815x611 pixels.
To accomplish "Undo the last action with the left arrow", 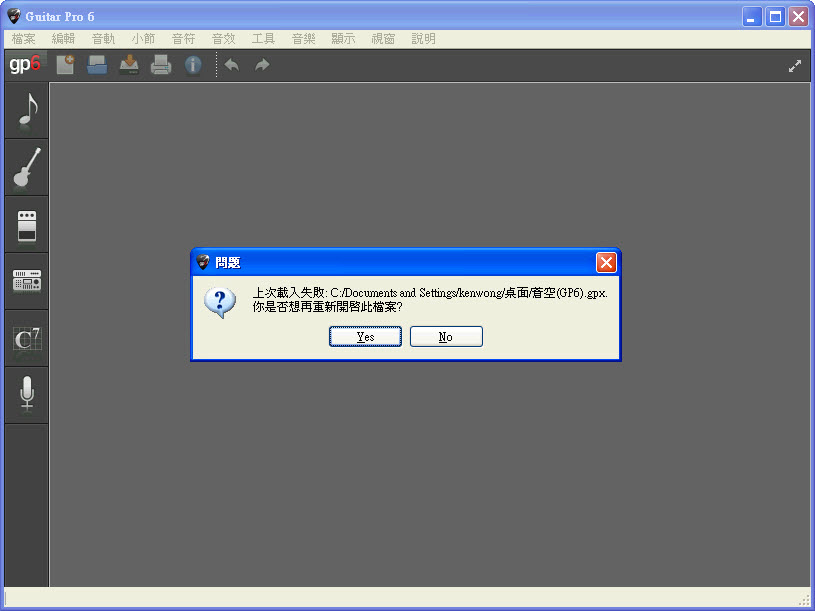I will [231, 65].
